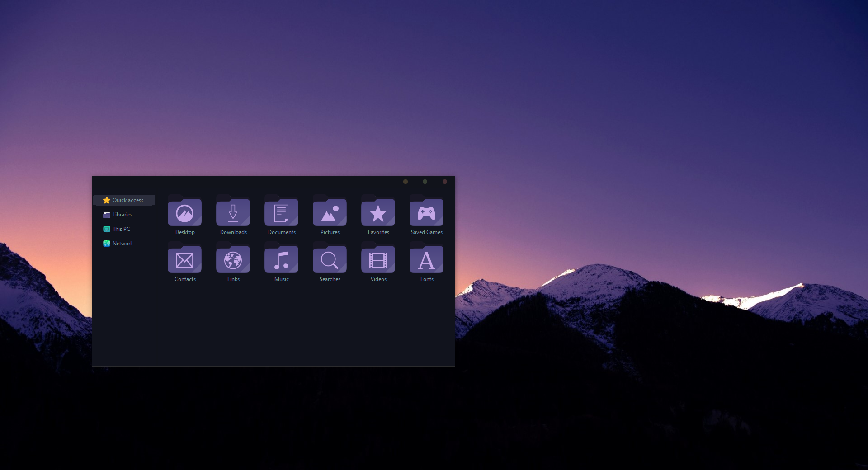
Task: Open the Music folder
Action: click(281, 260)
